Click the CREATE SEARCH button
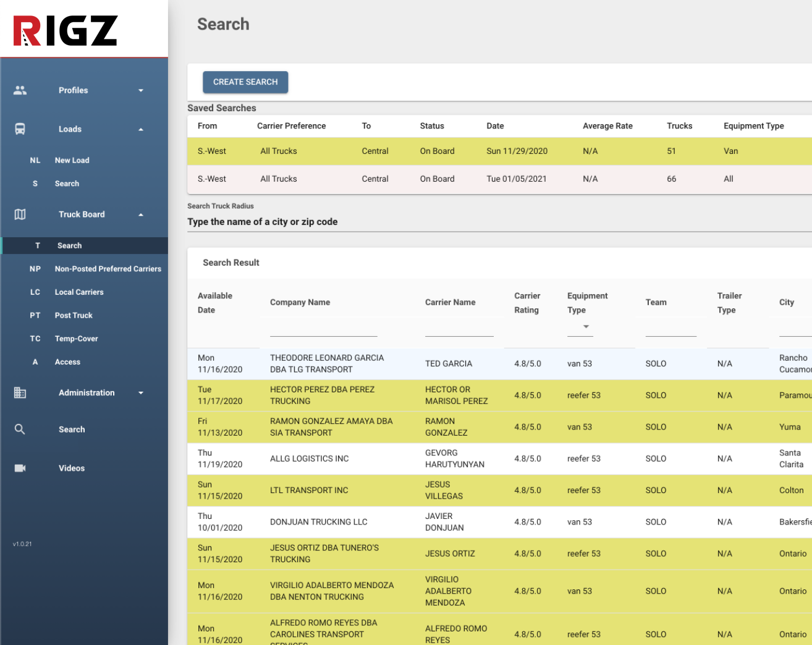The height and width of the screenshot is (645, 812). [x=245, y=82]
